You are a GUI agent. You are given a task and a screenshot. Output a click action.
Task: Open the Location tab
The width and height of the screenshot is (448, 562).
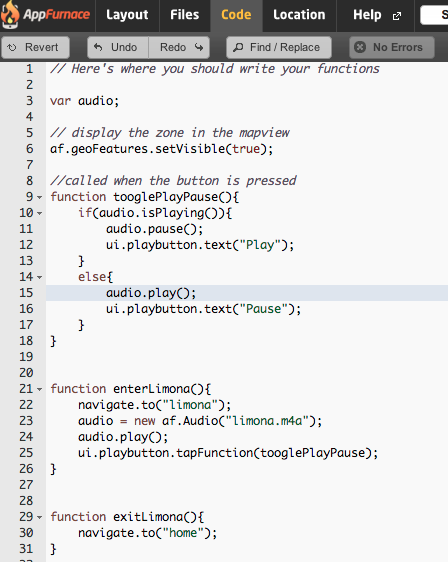pyautogui.click(x=299, y=15)
